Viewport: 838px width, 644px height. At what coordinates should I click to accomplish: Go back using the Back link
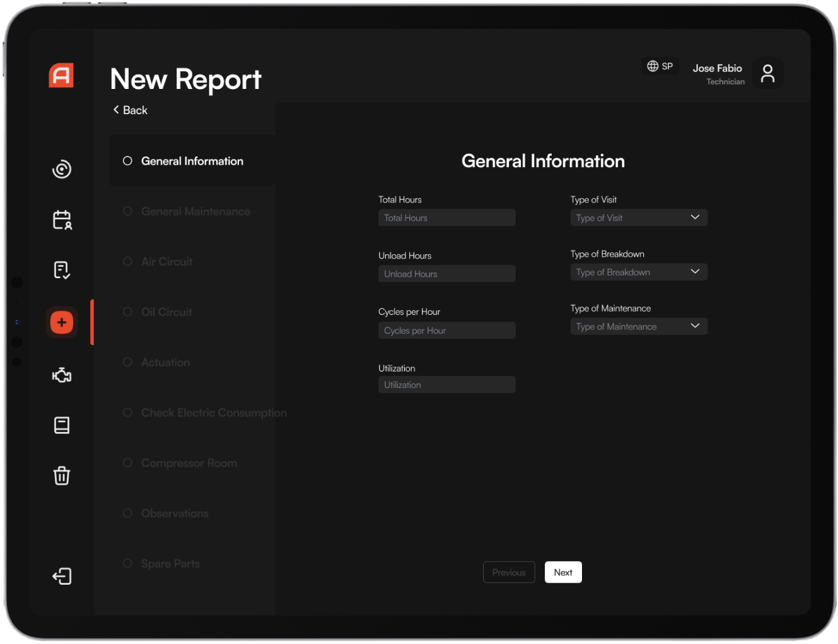pyautogui.click(x=130, y=110)
